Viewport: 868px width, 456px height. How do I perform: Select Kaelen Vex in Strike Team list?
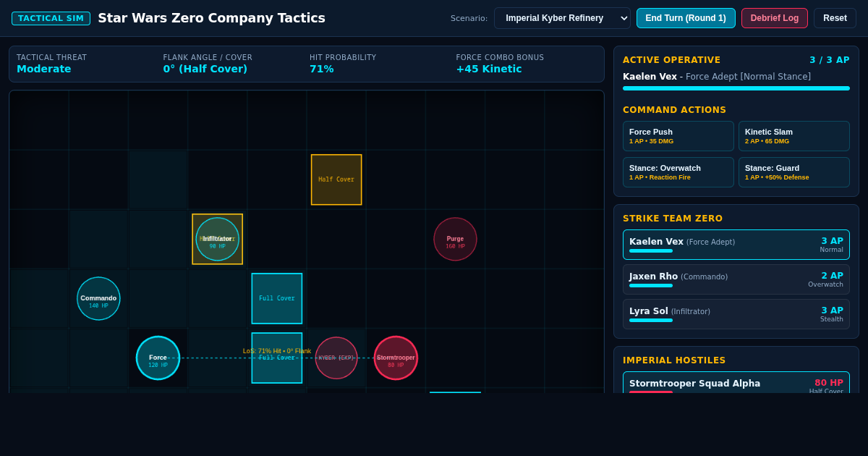(736, 245)
